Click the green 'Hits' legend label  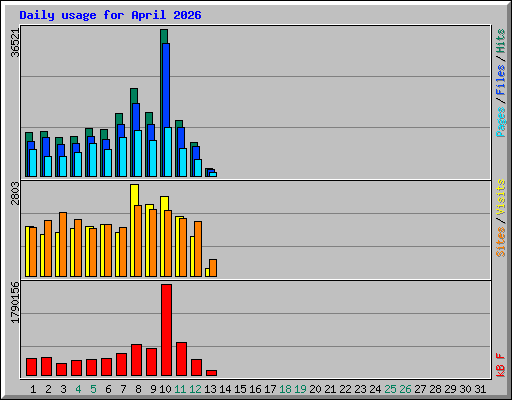(501, 41)
